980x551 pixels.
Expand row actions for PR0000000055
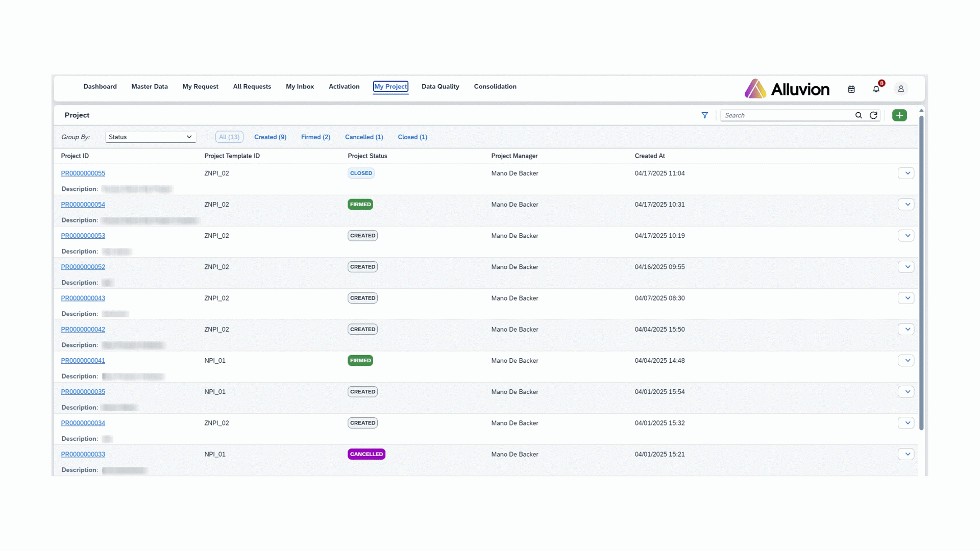point(906,173)
